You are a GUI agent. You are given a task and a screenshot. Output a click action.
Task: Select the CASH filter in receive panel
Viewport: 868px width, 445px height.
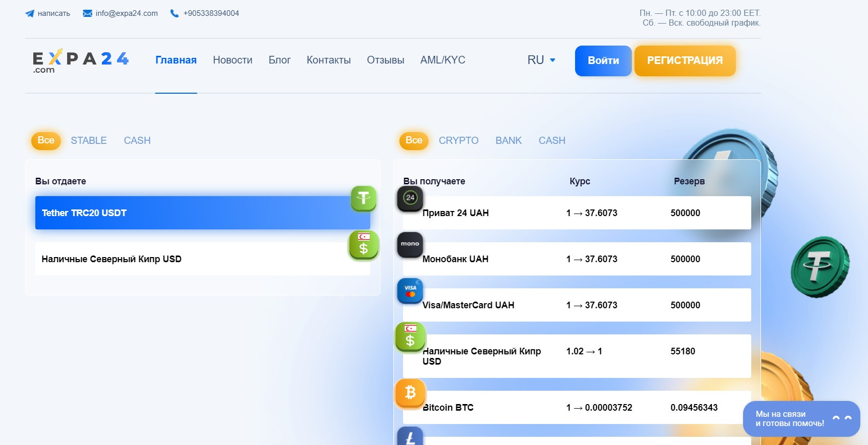pos(552,140)
